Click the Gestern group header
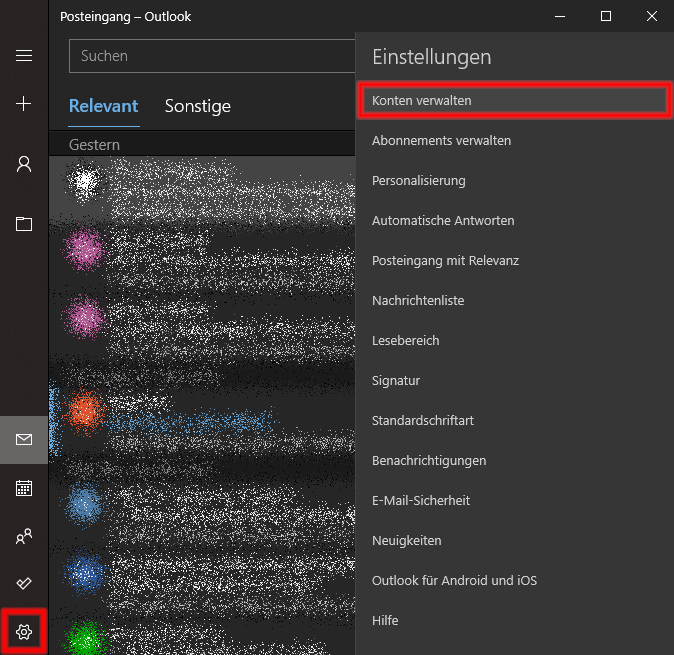The width and height of the screenshot is (674, 655). 202,145
